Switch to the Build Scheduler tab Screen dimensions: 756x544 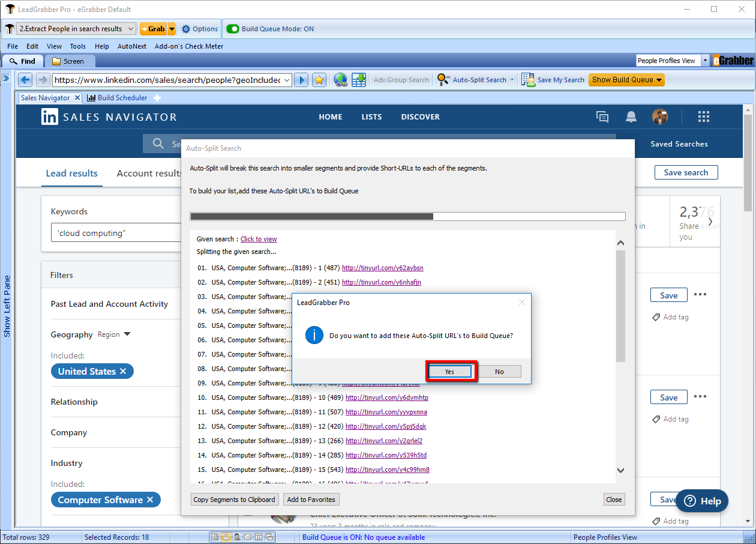118,98
